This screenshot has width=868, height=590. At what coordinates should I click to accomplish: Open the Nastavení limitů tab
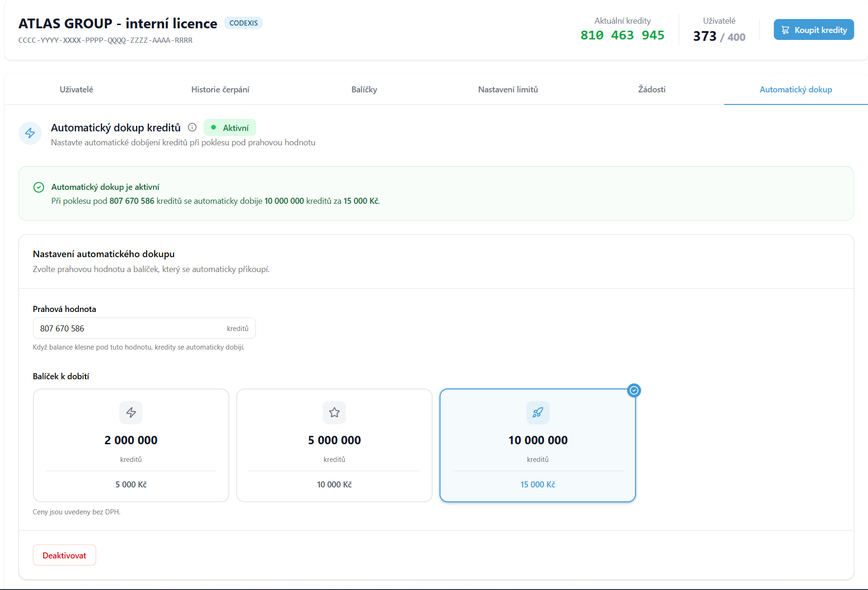(508, 90)
